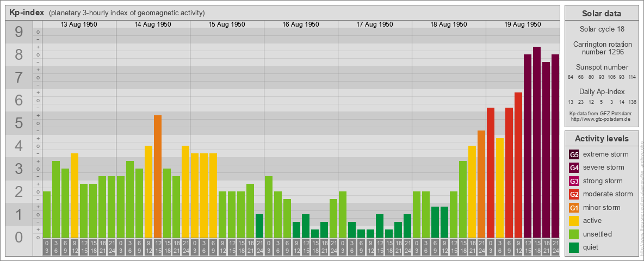Click the 6–9 time slot under 17 Aug
644x261 pixels.
(361, 248)
